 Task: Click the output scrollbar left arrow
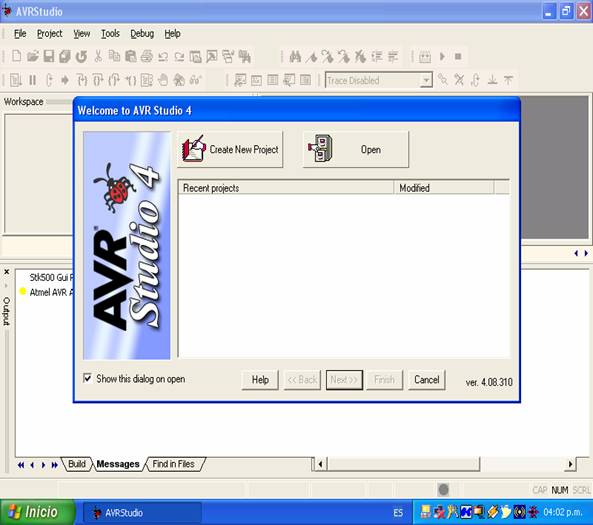320,464
